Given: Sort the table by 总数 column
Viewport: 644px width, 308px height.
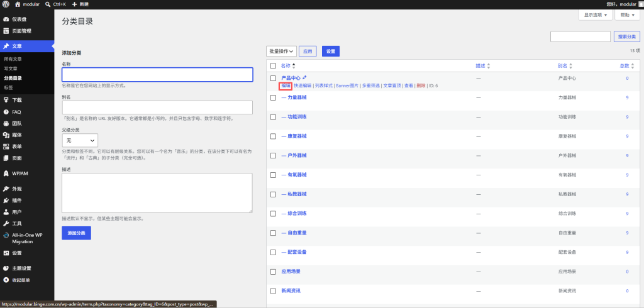Looking at the screenshot, I should click(627, 66).
